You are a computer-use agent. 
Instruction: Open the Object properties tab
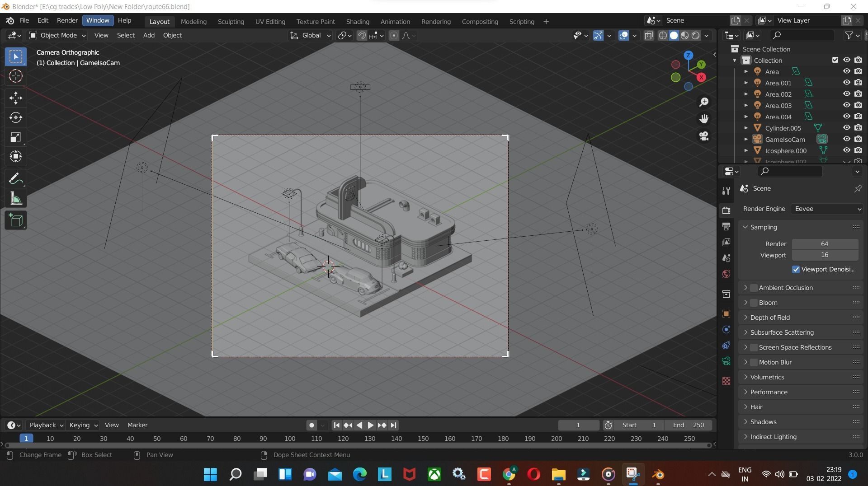click(726, 314)
